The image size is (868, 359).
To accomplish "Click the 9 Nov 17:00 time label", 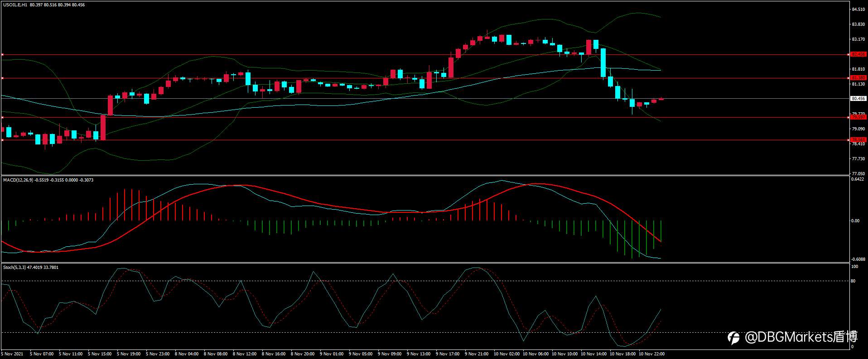I will pyautogui.click(x=448, y=354).
